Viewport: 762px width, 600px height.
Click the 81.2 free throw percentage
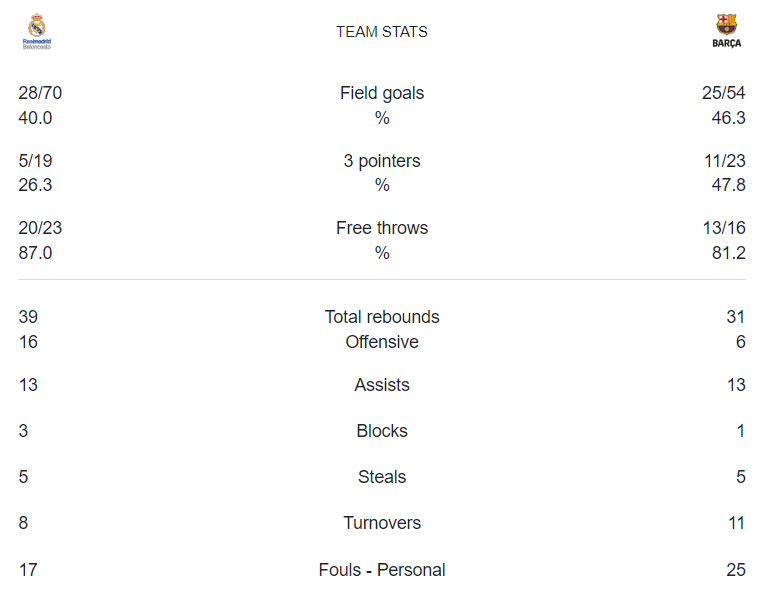coord(728,253)
